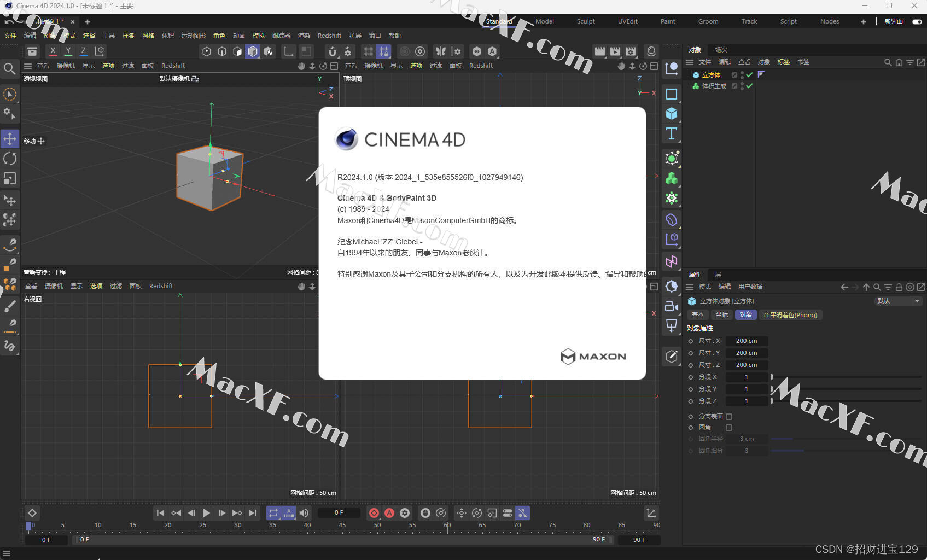The image size is (927, 560).
Task: Open 平滑着色(Phong) tag button
Action: [x=791, y=315]
